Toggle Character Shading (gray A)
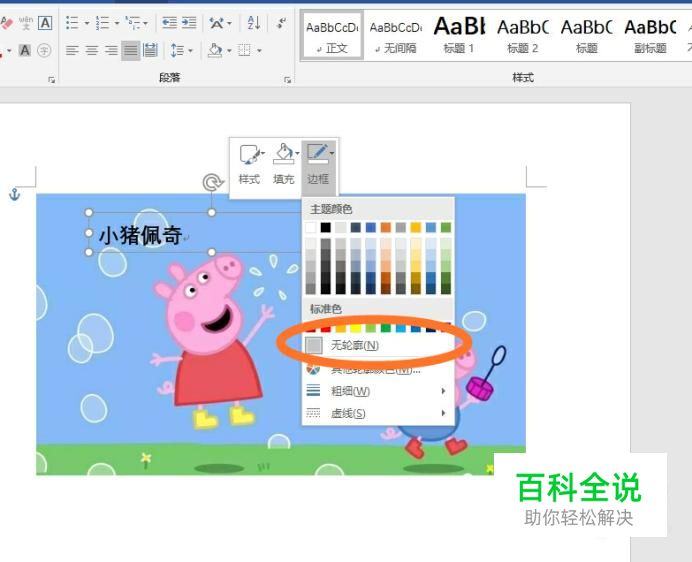 point(25,50)
